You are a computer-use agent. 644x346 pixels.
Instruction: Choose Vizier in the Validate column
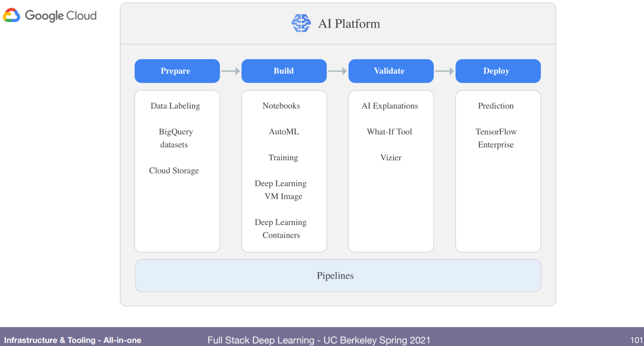click(391, 158)
